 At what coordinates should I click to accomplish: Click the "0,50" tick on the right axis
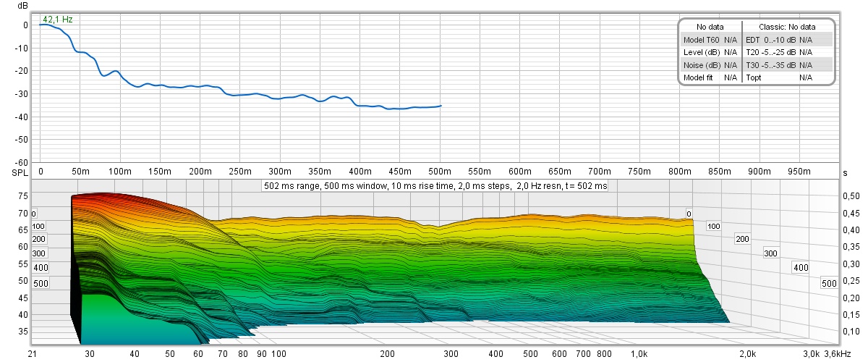click(851, 196)
